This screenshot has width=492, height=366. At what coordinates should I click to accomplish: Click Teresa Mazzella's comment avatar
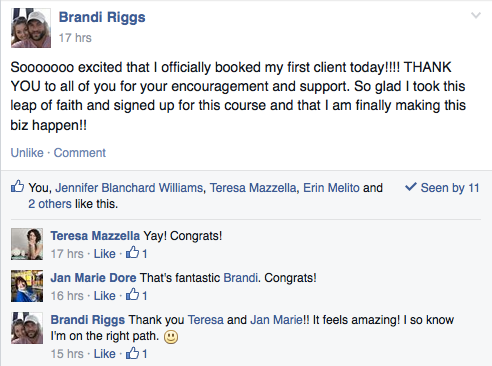(27, 244)
